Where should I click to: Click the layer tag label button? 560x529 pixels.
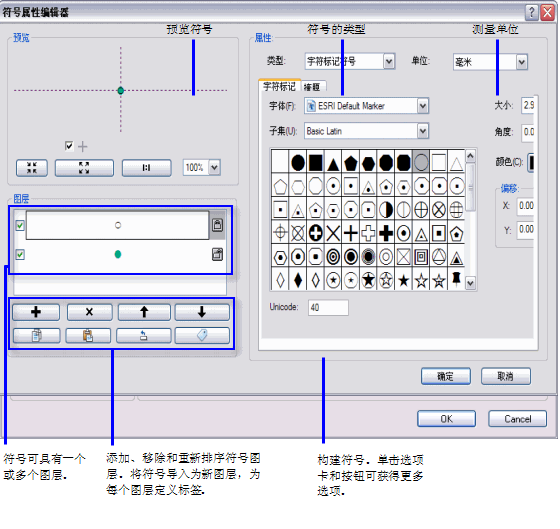tap(202, 335)
